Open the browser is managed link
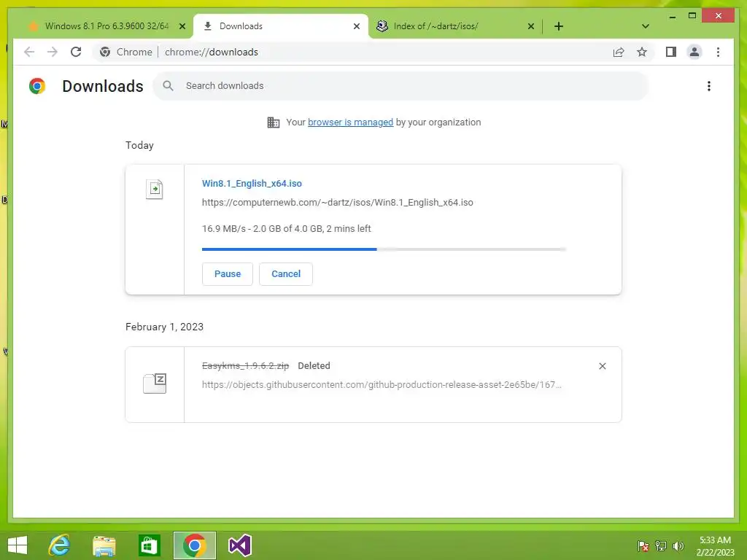 [350, 122]
